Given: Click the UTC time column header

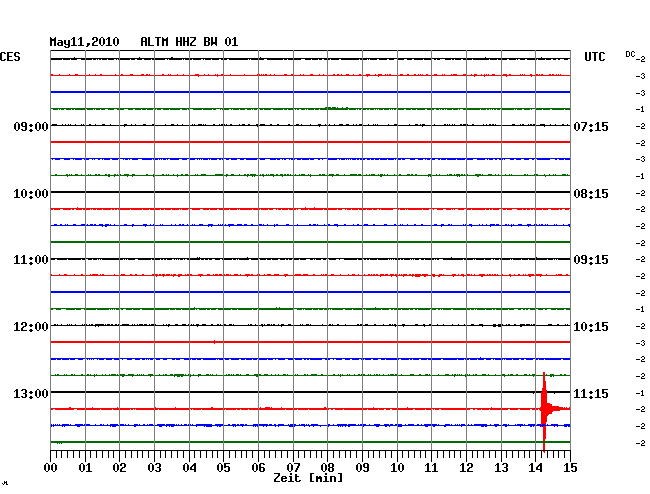Looking at the screenshot, I should pyautogui.click(x=594, y=57).
